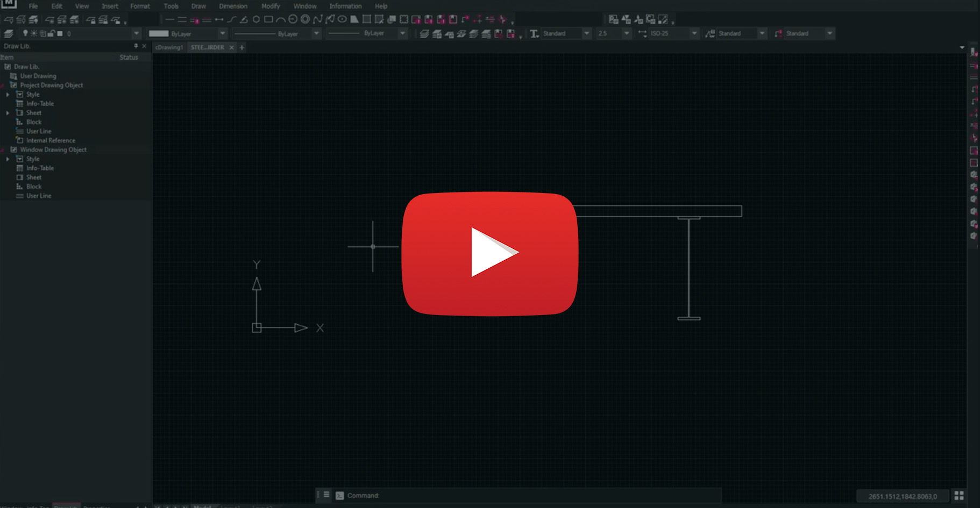This screenshot has width=980, height=508.
Task: Open the layer 0 dropdown
Action: (136, 33)
